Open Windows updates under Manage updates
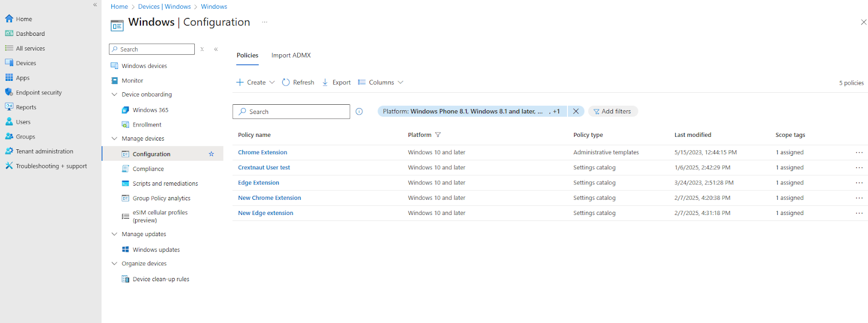 point(156,250)
